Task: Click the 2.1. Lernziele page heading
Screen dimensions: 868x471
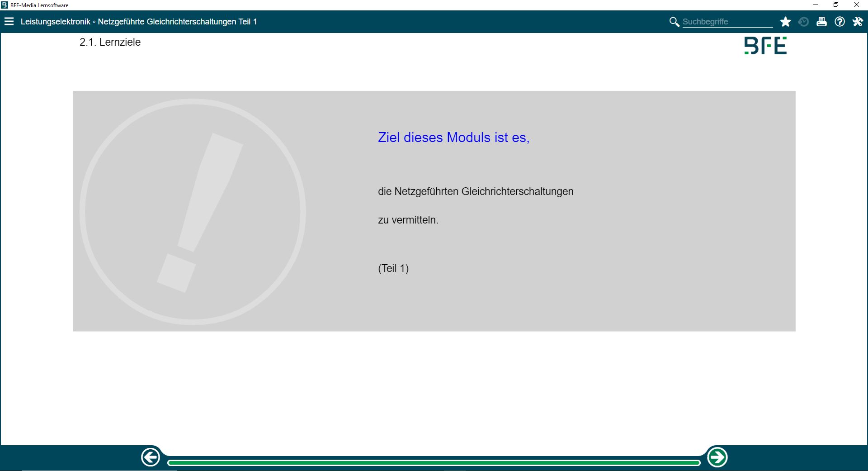Action: (110, 42)
